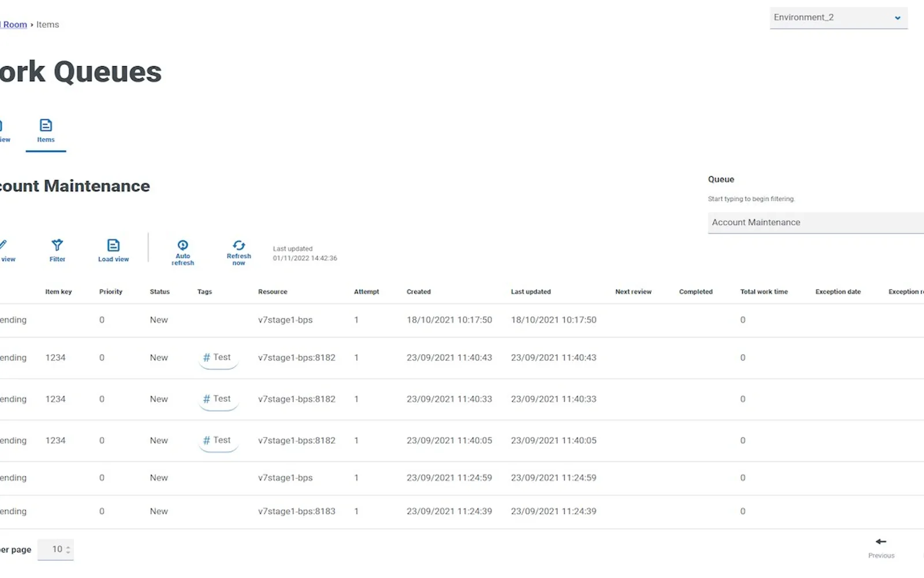Select resource v7stage1-bps in 18/10/2021 row
The height and width of the screenshot is (578, 924).
(285, 320)
